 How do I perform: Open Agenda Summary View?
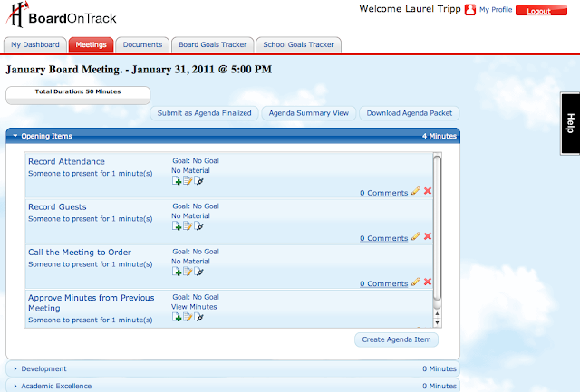pyautogui.click(x=309, y=113)
